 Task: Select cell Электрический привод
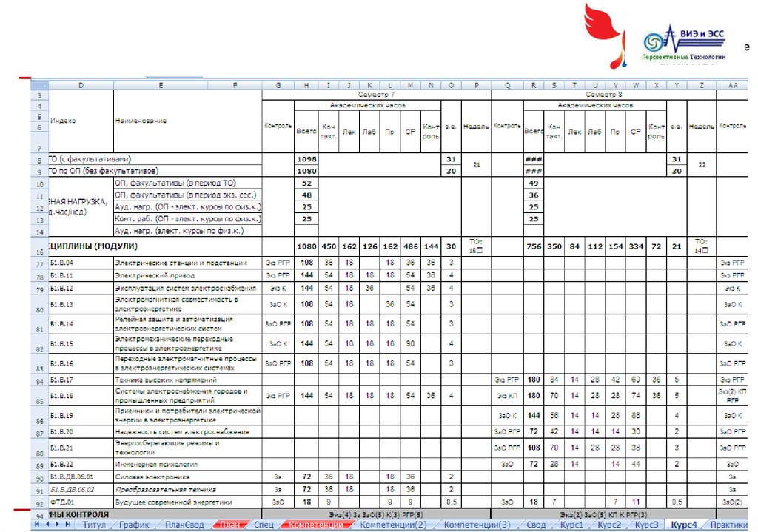coord(187,275)
